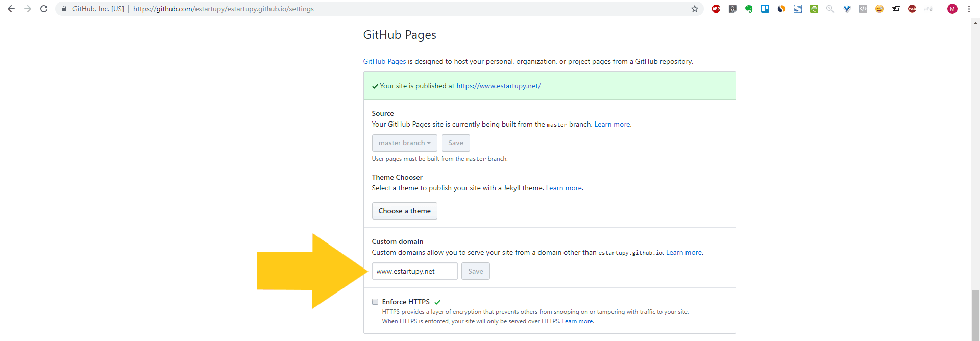Image resolution: width=980 pixels, height=341 pixels.
Task: Open the Chrome three-dot menu
Action: coord(969,9)
